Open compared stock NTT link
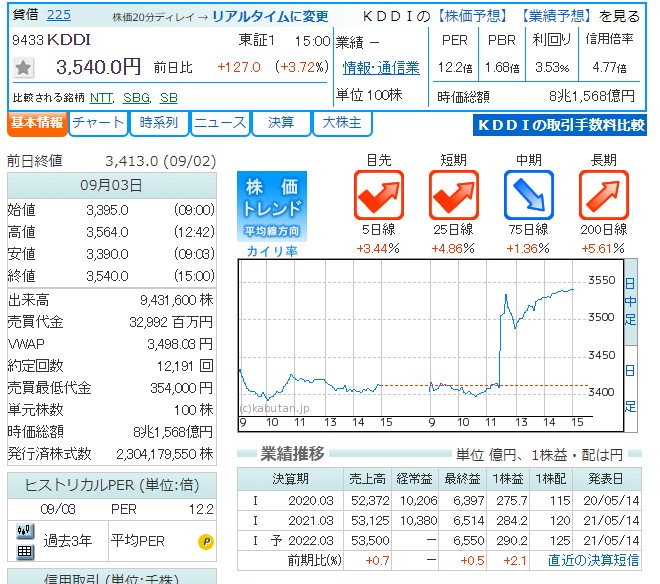This screenshot has width=660, height=584. pyautogui.click(x=101, y=98)
